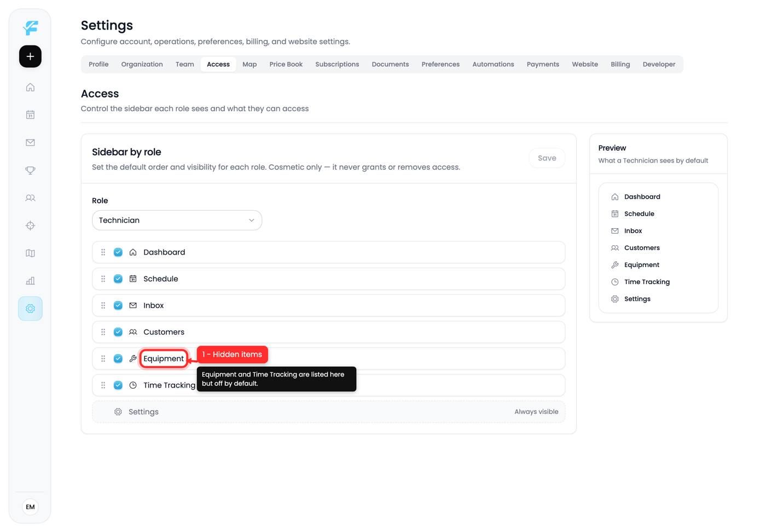This screenshot has height=532, width=766.
Task: Open the Automations tab
Action: point(493,64)
